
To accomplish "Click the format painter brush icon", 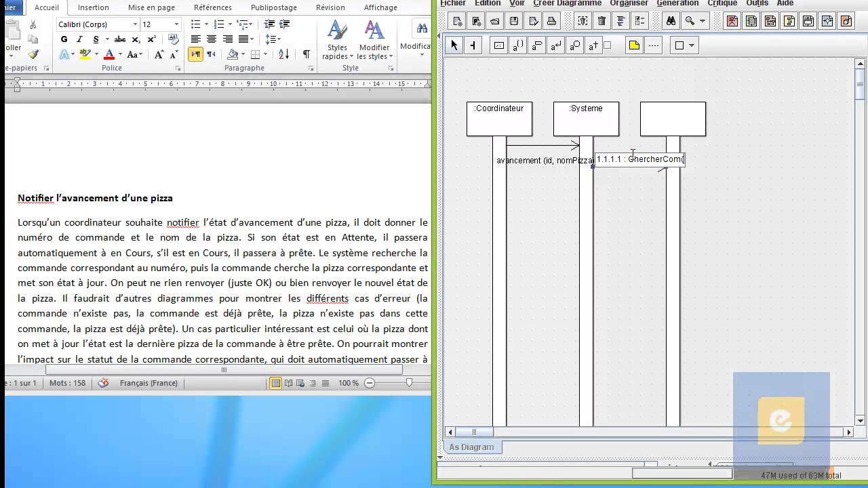I will click(33, 54).
